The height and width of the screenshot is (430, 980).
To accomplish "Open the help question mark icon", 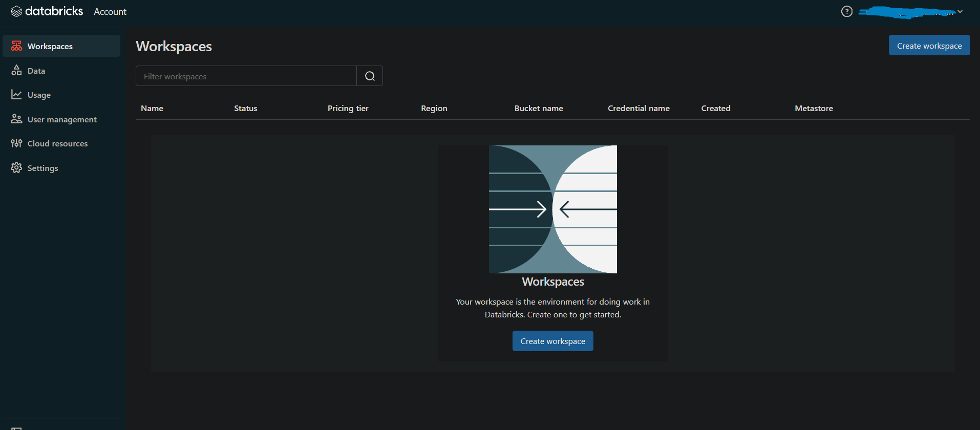I will coord(847,11).
